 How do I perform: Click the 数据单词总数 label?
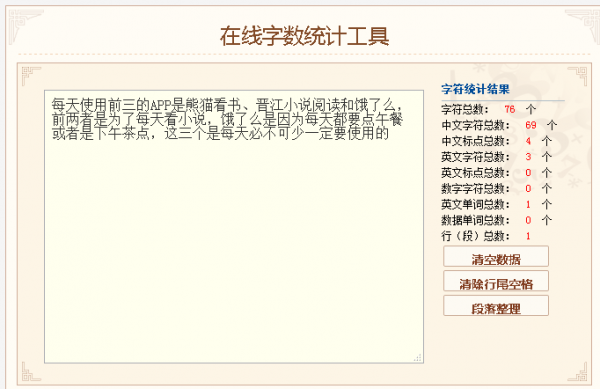tap(475, 220)
